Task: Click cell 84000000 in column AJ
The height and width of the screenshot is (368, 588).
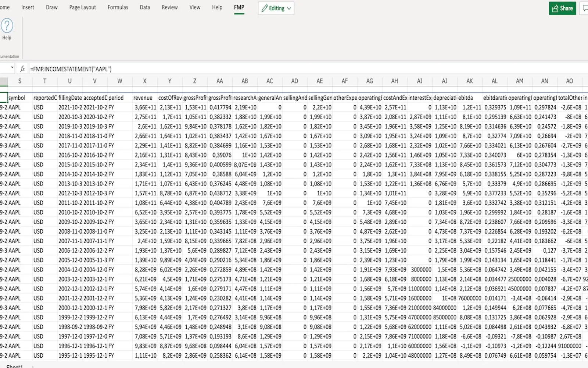Action: point(445,308)
